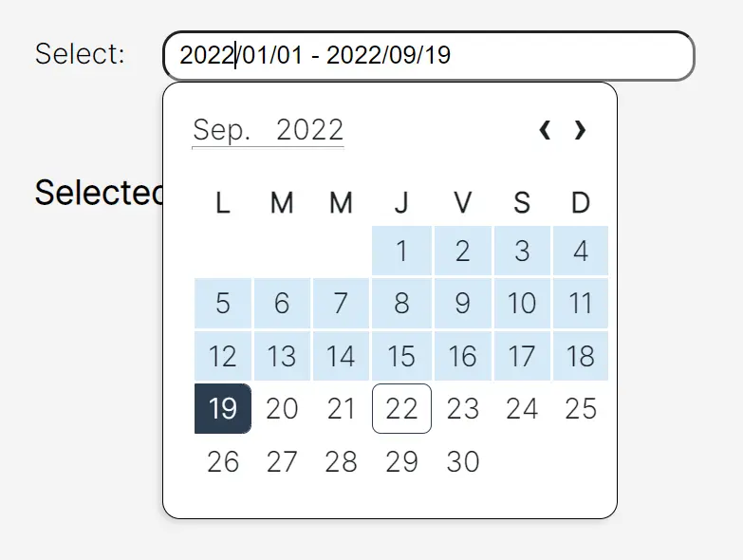Select today's outlined date 22

401,408
